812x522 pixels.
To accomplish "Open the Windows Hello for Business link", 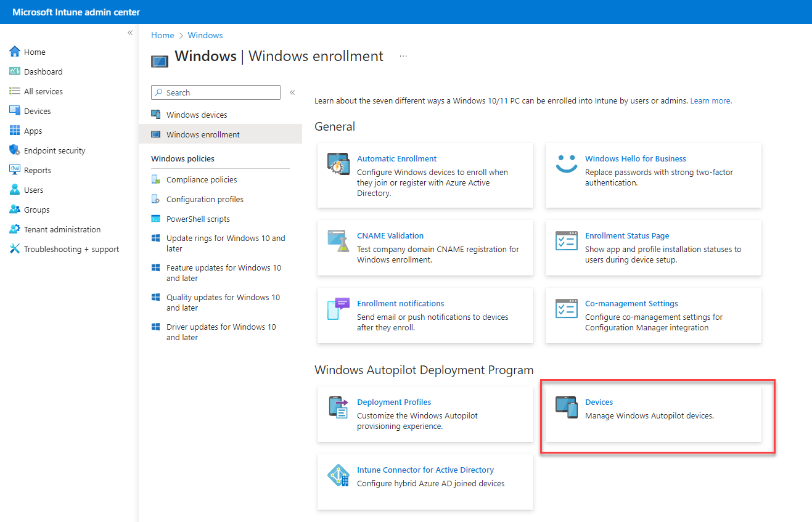I will click(636, 158).
